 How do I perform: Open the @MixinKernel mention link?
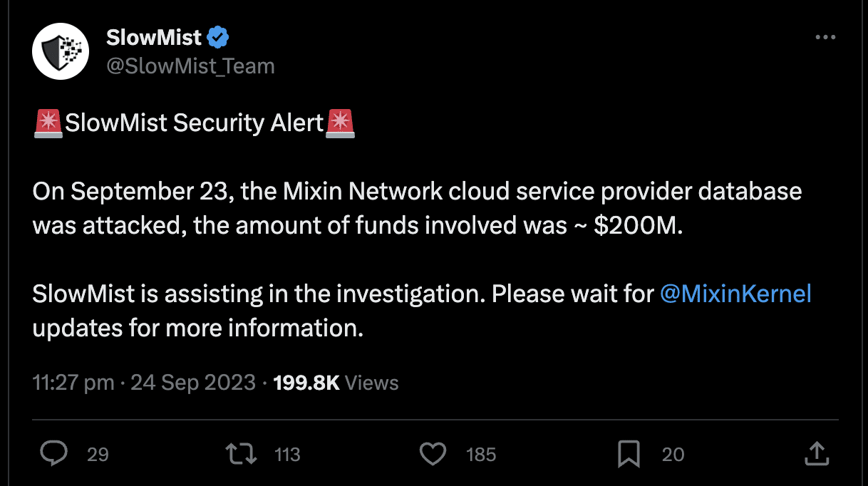[x=735, y=294]
